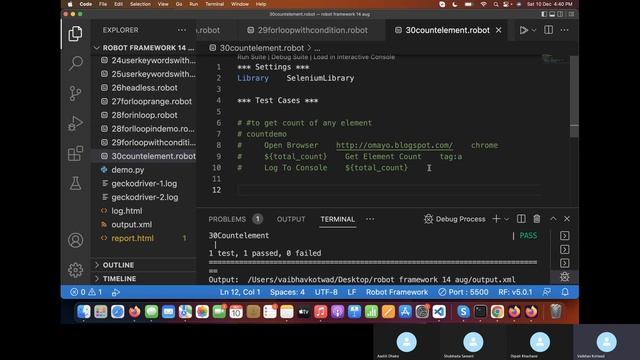Open the Run menu in menu bar
Image resolution: width=640 pixels, height=360 pixels.
click(x=193, y=4)
